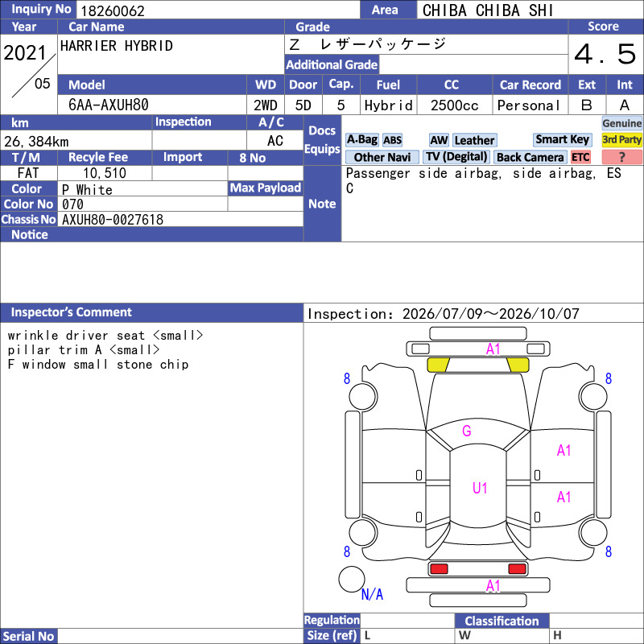Screen dimensions: 644x644
Task: Click the right red taillight in diagram
Action: click(x=517, y=569)
